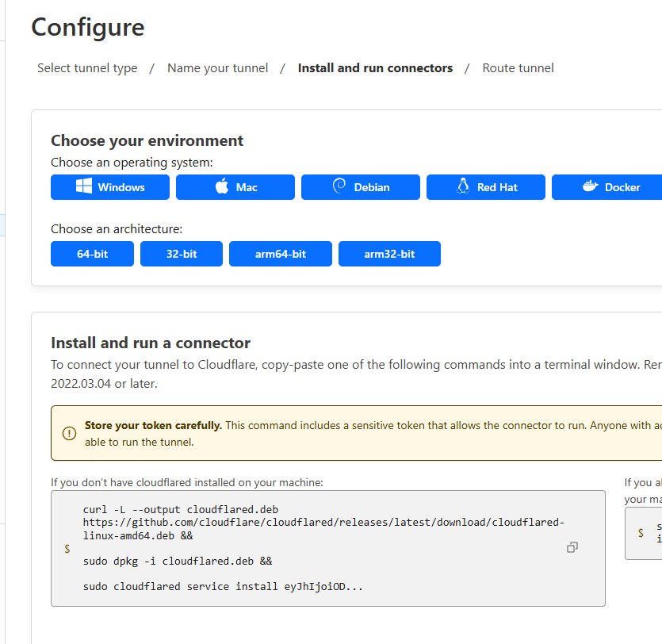662x644 pixels.
Task: Pick the Debian operating system option
Action: 361,187
